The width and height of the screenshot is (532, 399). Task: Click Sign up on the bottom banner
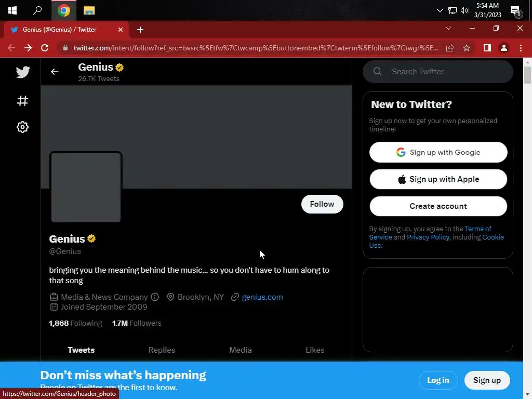487,380
